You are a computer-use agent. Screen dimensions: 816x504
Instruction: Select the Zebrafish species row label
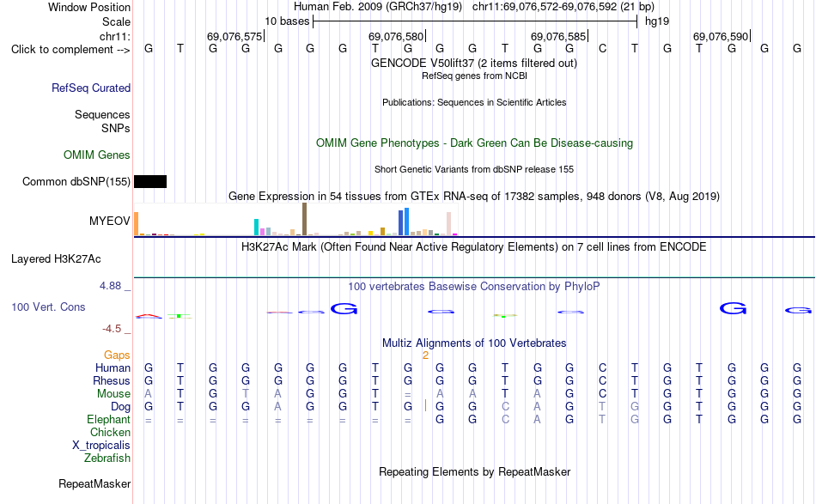click(x=107, y=458)
